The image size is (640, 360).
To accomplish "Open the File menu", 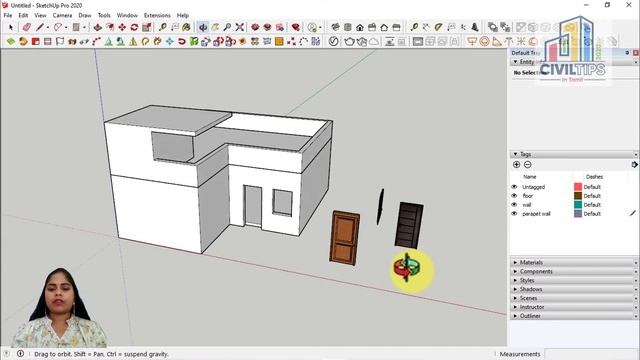I will click(8, 15).
